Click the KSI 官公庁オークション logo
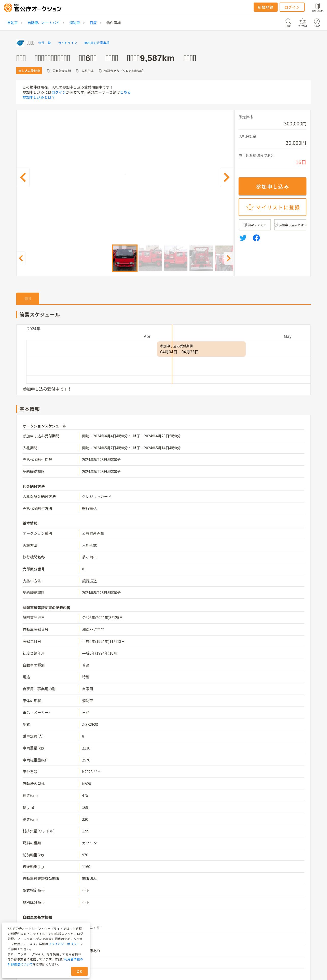 click(32, 8)
